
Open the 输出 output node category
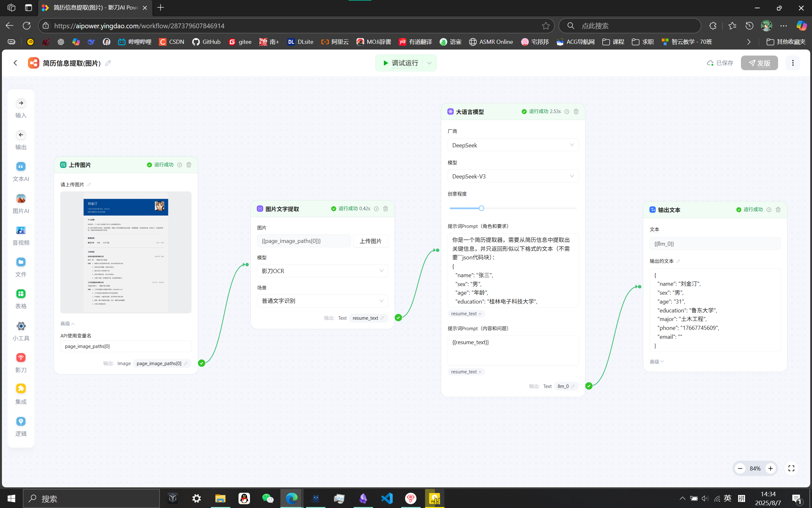click(x=21, y=140)
